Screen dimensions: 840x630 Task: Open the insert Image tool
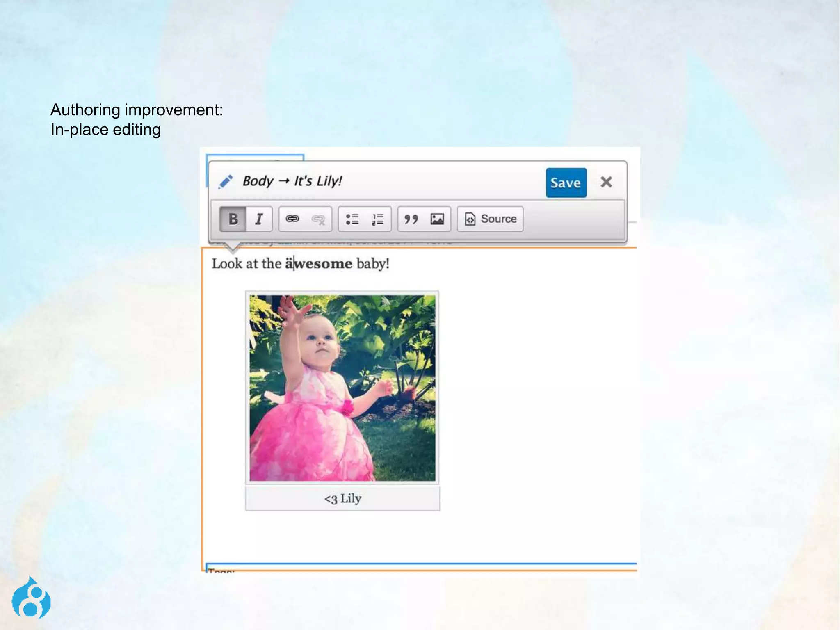[x=437, y=219]
